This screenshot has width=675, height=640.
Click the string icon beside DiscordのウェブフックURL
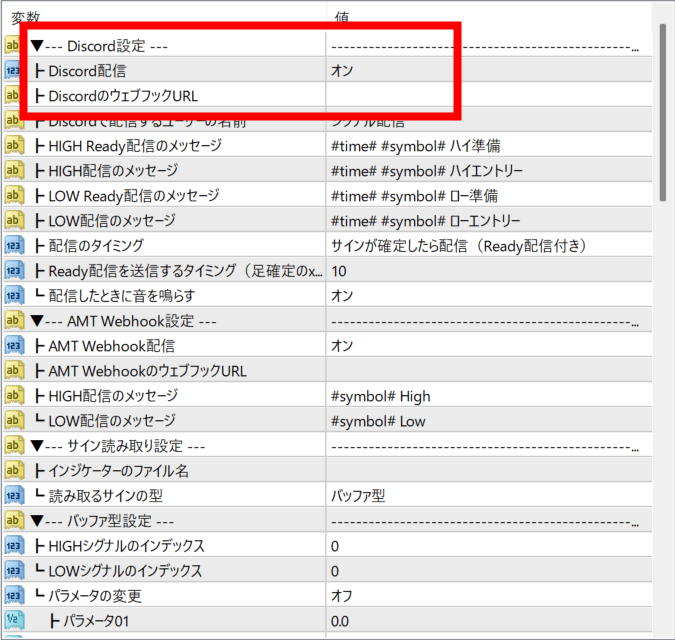(x=12, y=95)
